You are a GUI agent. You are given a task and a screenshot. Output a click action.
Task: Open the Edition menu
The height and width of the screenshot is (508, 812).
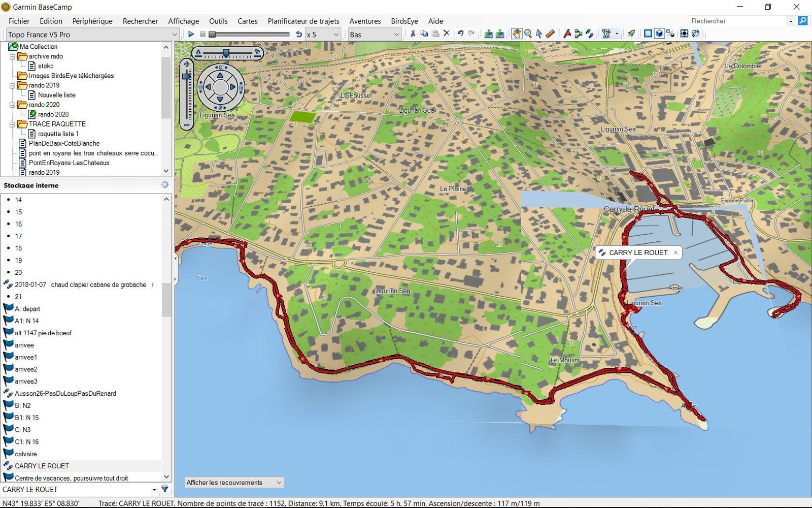click(51, 21)
